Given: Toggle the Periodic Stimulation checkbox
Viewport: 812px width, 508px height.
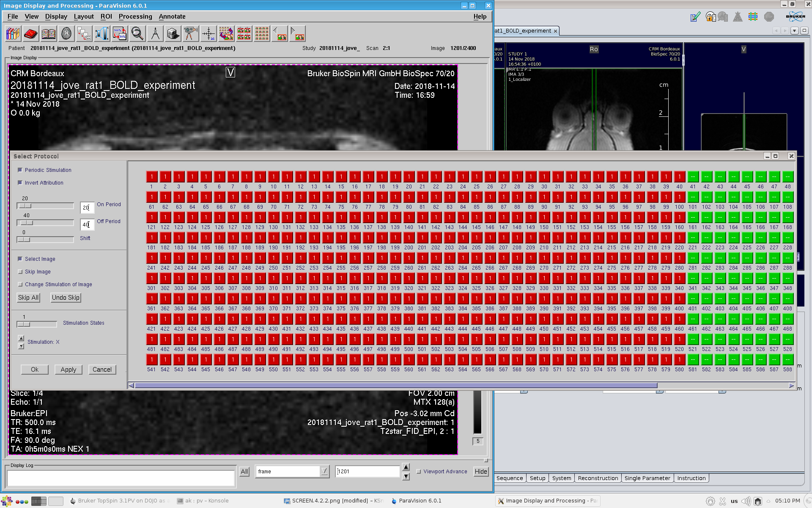Looking at the screenshot, I should 20,170.
